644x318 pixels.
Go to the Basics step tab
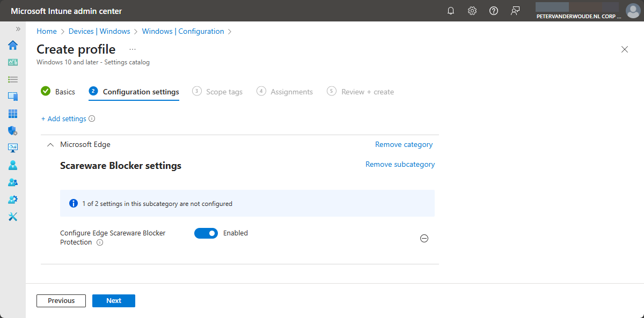[58, 92]
